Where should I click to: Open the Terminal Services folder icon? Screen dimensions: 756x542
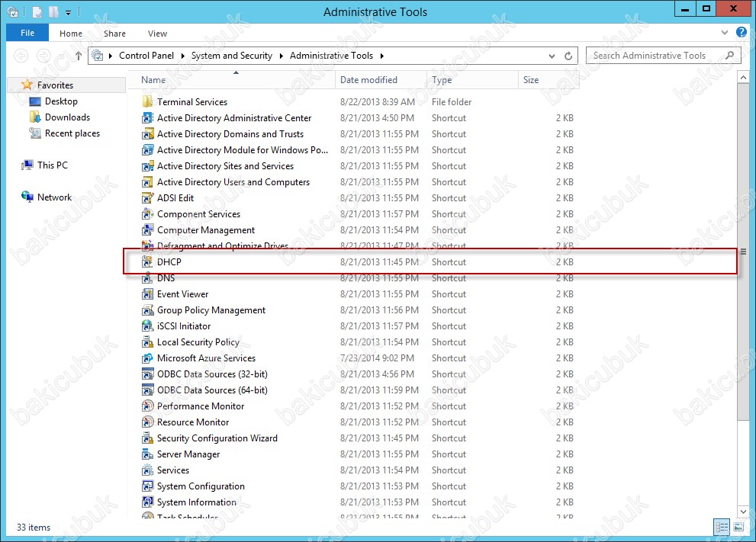click(147, 101)
